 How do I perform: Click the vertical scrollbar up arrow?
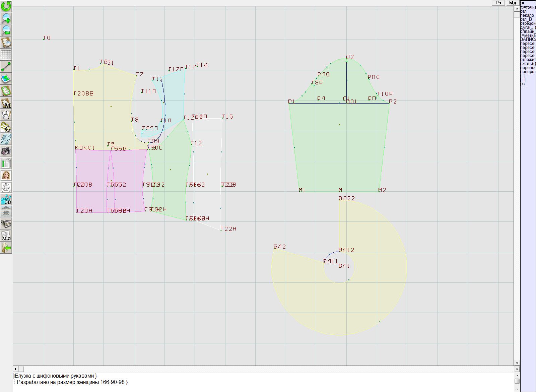517,8
